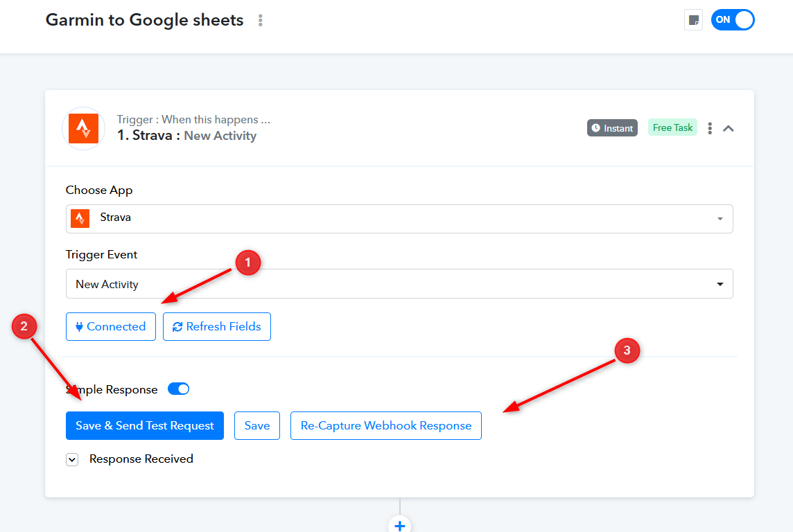Viewport: 793px width, 532px height.
Task: Click Re-Capture Webhook Response button
Action: (386, 425)
